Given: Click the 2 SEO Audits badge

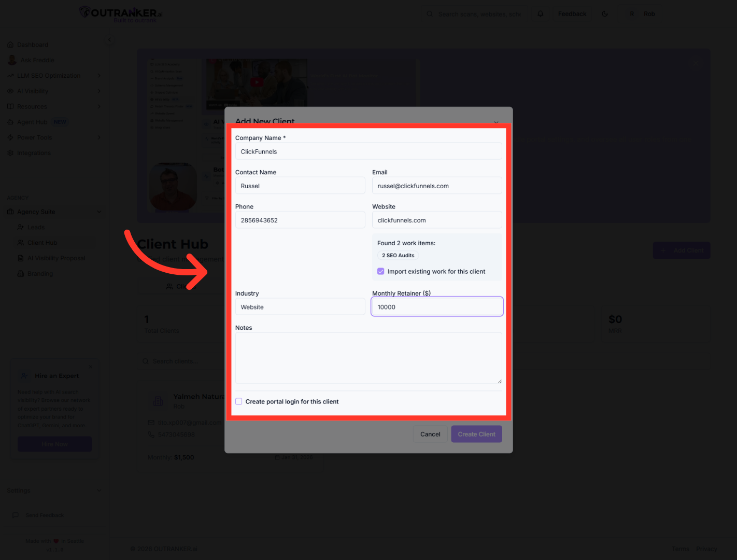Looking at the screenshot, I should (x=398, y=256).
